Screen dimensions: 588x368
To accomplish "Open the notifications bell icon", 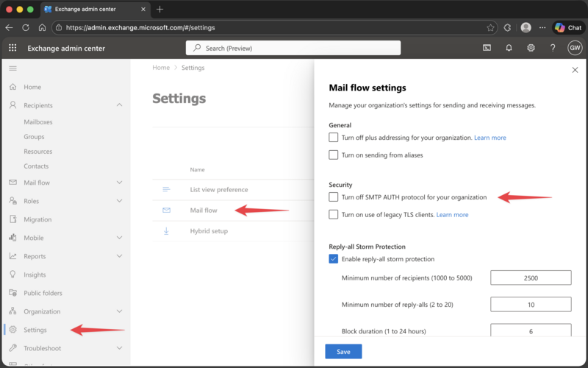I will pyautogui.click(x=509, y=48).
